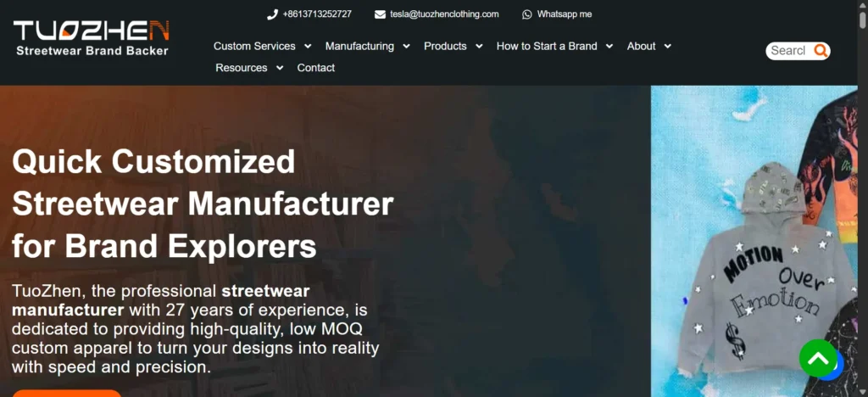Click the tesla@tuozhenclothing.com email link
Image resolution: width=868 pixels, height=397 pixels.
(444, 14)
